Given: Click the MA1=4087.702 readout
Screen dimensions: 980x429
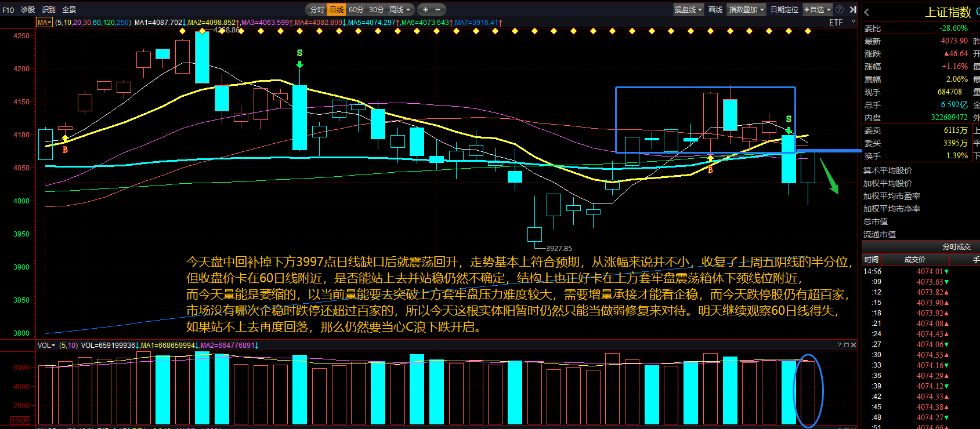Looking at the screenshot, I should 160,23.
